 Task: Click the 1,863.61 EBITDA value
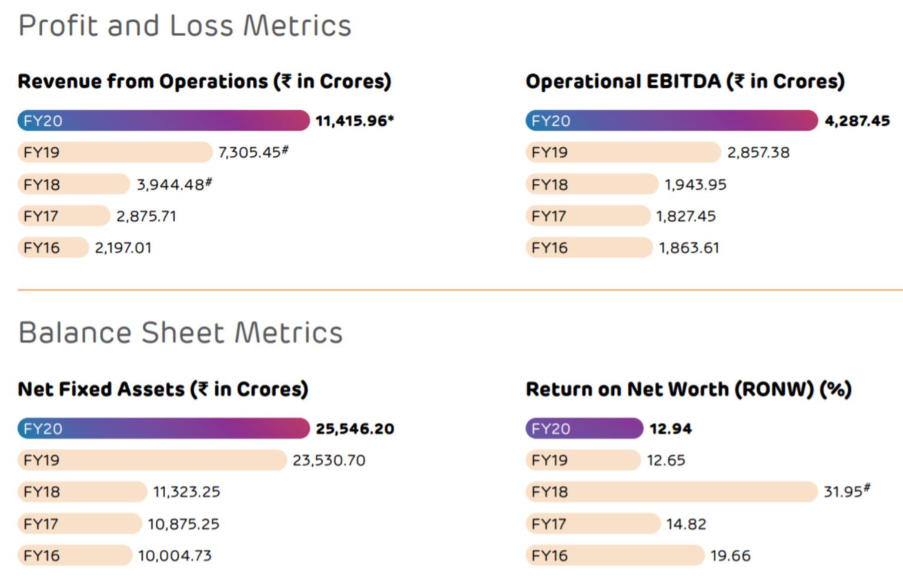[x=689, y=248]
